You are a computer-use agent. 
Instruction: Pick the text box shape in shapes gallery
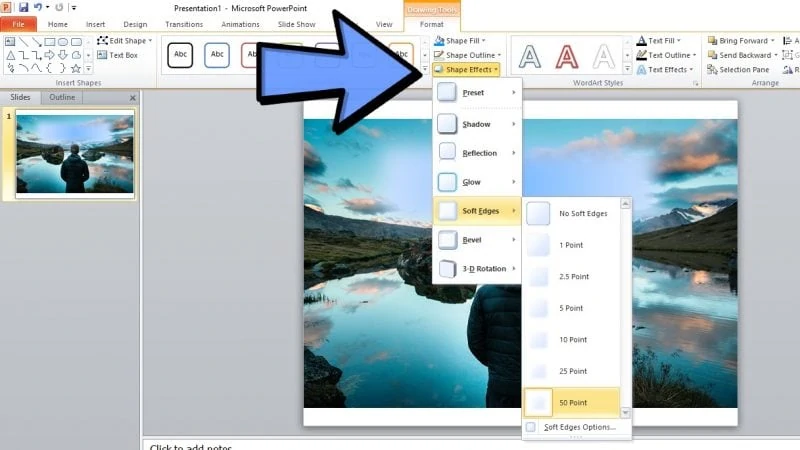click(x=10, y=41)
